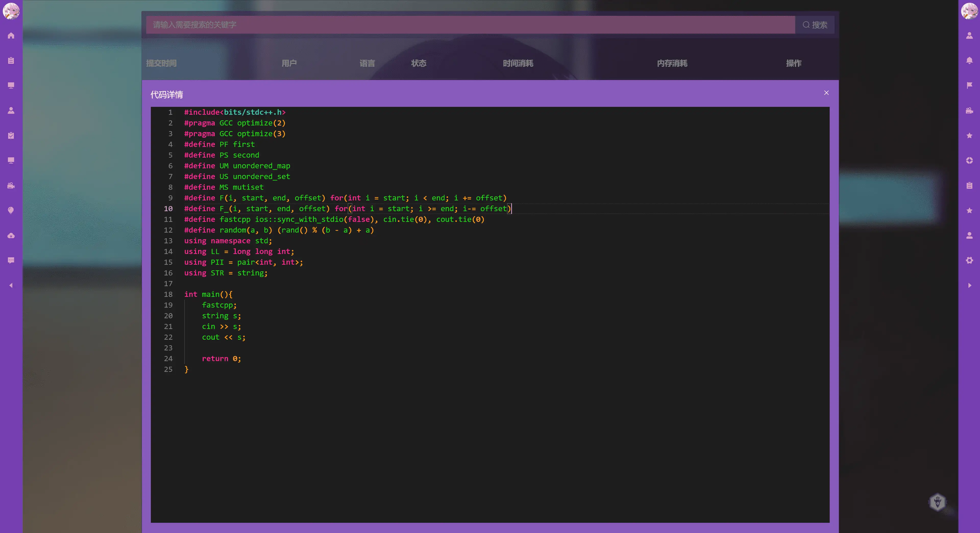980x533 pixels.
Task: Click the top-left user avatar
Action: coord(11,11)
